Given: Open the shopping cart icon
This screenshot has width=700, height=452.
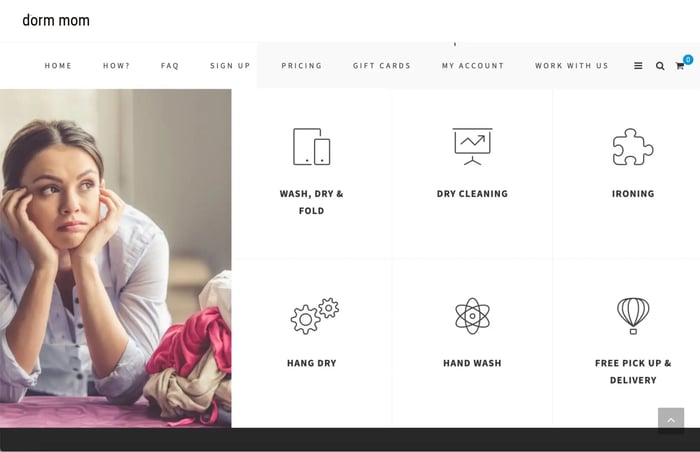Looking at the screenshot, I should pyautogui.click(x=680, y=66).
